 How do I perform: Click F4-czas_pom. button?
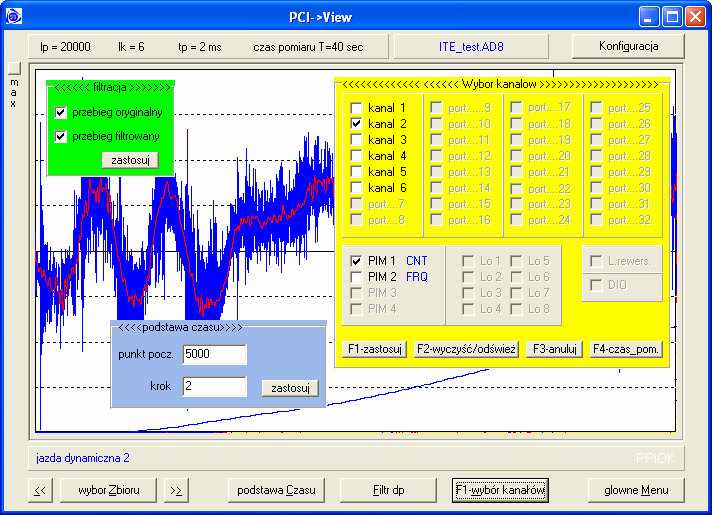coord(626,349)
